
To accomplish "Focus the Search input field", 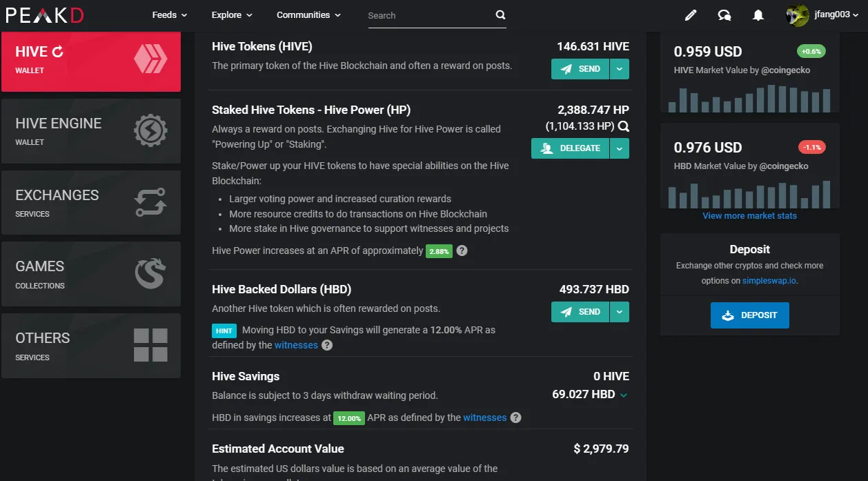I will [430, 15].
